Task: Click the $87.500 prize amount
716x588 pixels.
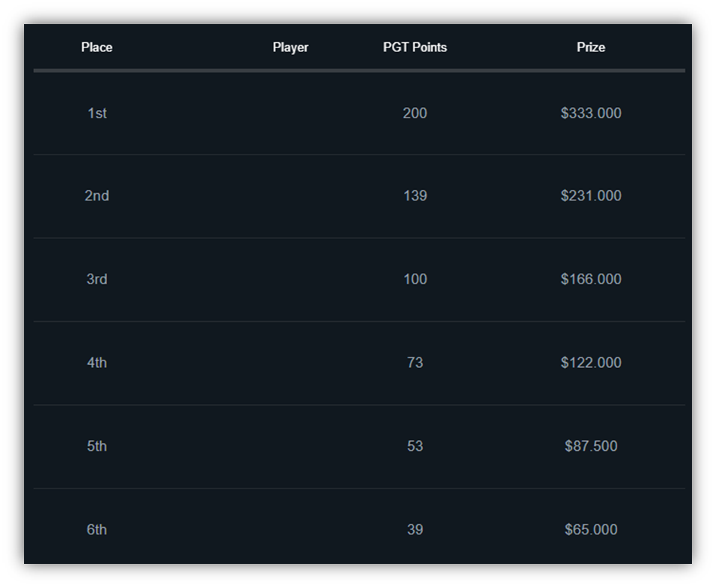Action: [x=591, y=446]
